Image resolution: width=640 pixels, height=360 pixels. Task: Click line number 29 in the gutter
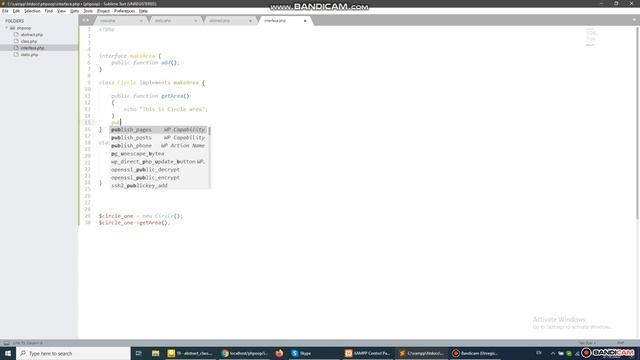(x=88, y=216)
